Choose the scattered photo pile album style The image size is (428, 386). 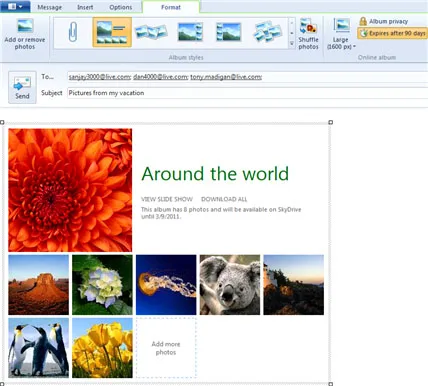pyautogui.click(x=267, y=32)
